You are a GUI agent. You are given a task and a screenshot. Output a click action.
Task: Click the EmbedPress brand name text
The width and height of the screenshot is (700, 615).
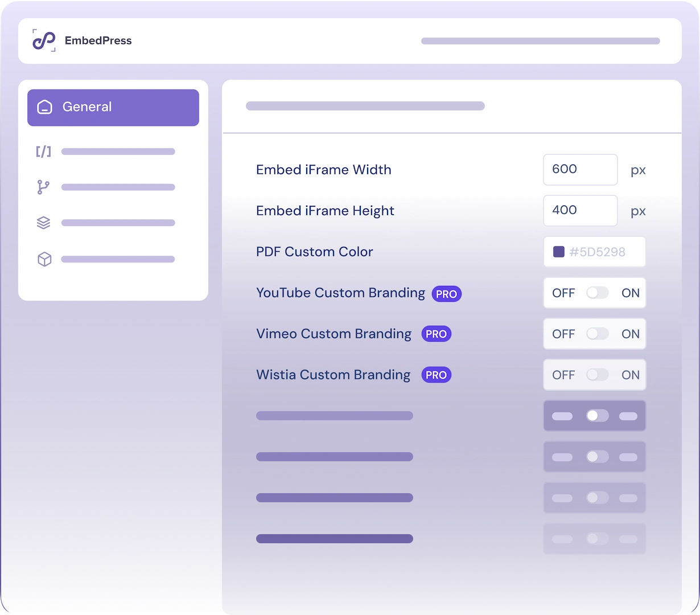(98, 40)
